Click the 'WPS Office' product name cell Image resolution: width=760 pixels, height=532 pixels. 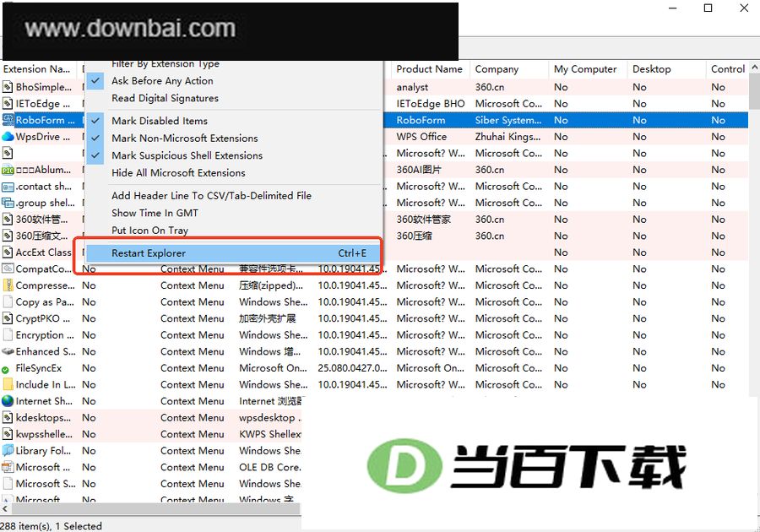(421, 137)
